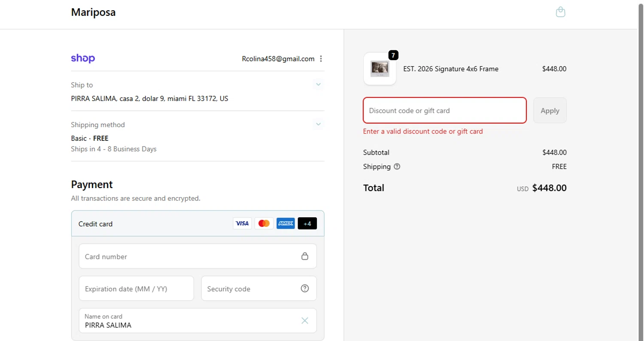Show security code help tooltip

305,289
